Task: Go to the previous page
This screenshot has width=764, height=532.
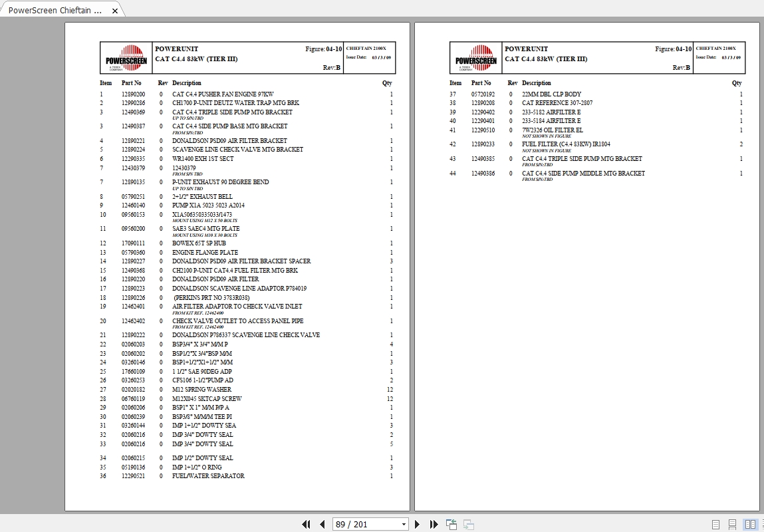Action: point(322,525)
